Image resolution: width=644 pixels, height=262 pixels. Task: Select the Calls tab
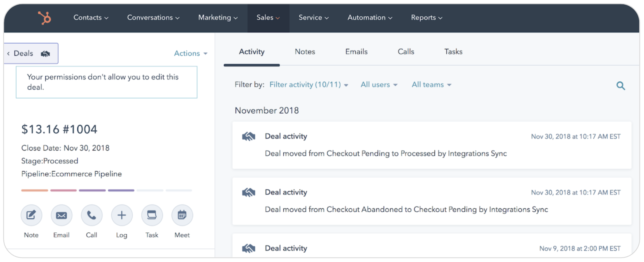coord(406,52)
